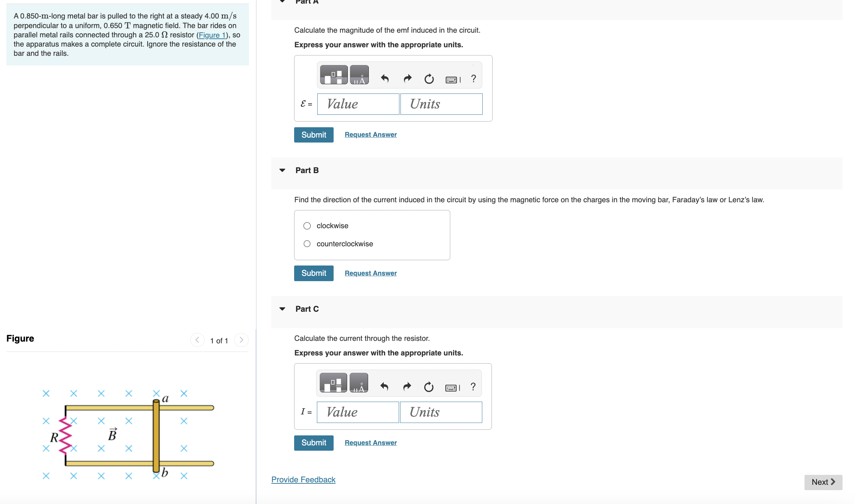Viewport: 855px width, 504px height.
Task: Reset the Part C answer field
Action: point(429,387)
